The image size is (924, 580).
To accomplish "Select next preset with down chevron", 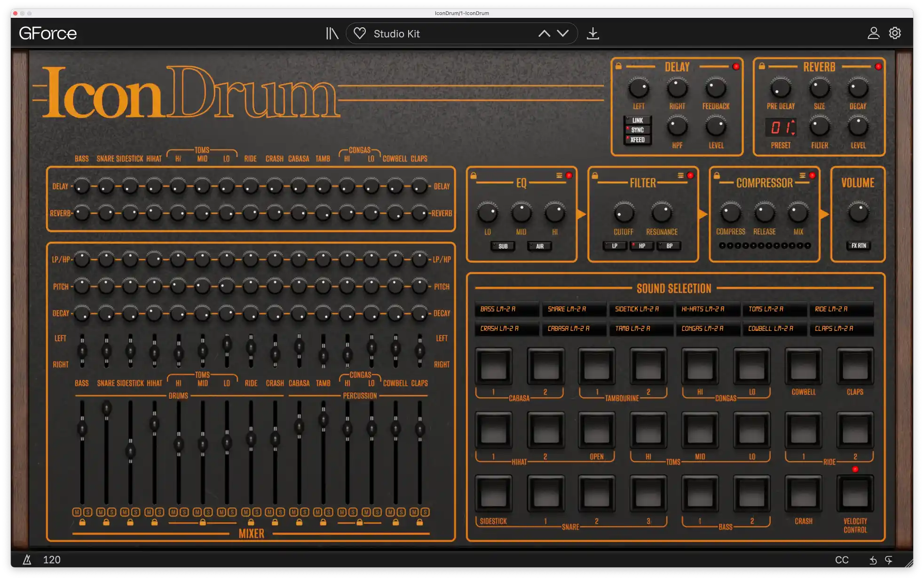I will [563, 33].
